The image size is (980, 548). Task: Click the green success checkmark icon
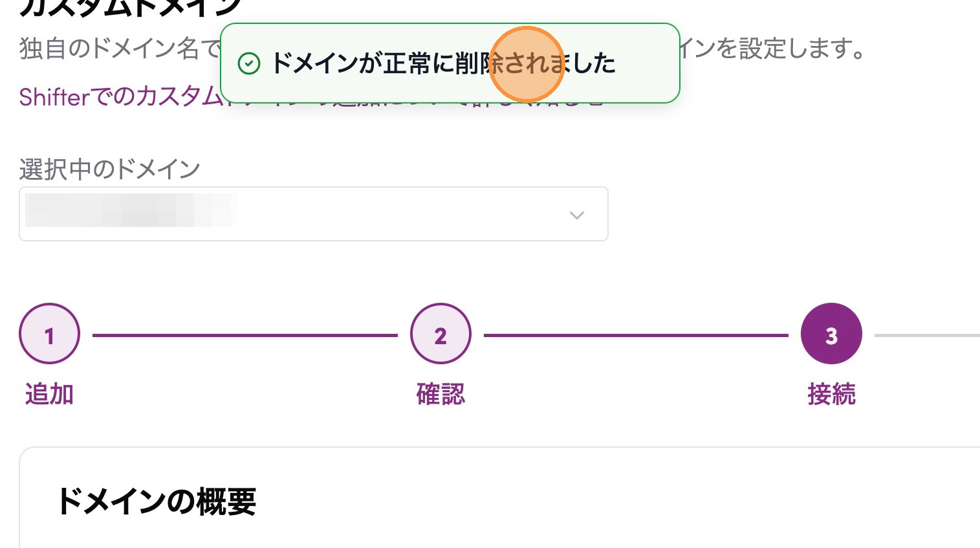pos(249,63)
